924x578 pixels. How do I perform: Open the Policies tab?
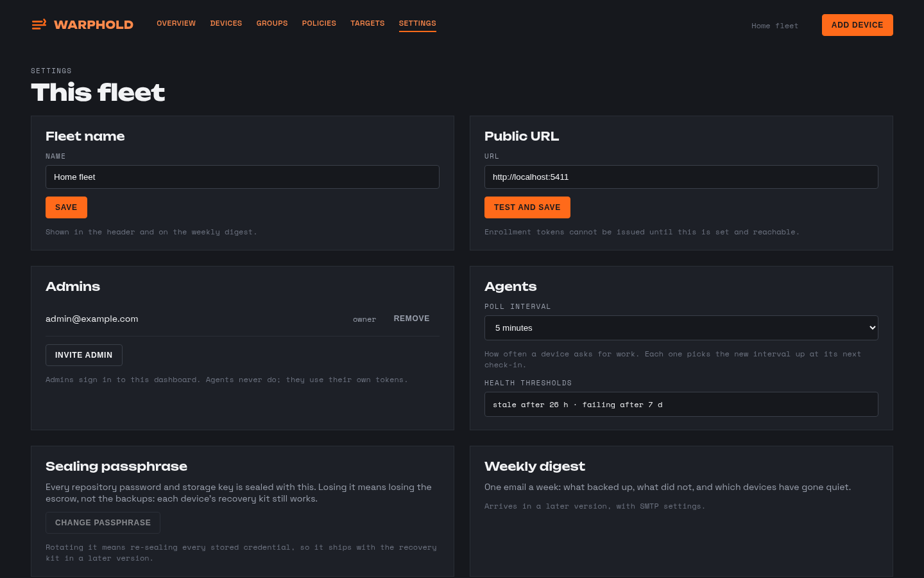coord(319,23)
